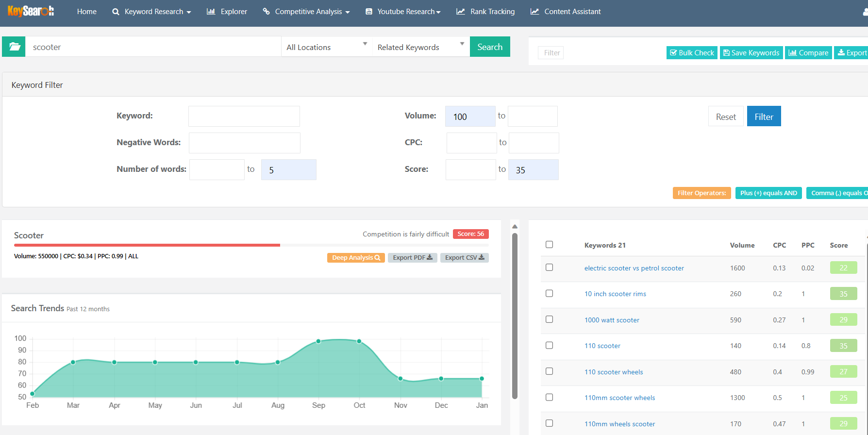Viewport: 868px width, 435px height.
Task: Check the box for electric scooter vs petrol scooter
Action: coord(549,268)
